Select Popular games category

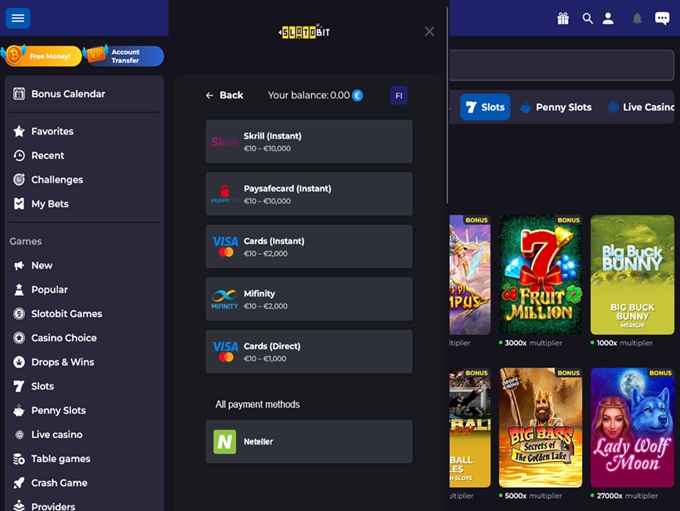(40, 290)
